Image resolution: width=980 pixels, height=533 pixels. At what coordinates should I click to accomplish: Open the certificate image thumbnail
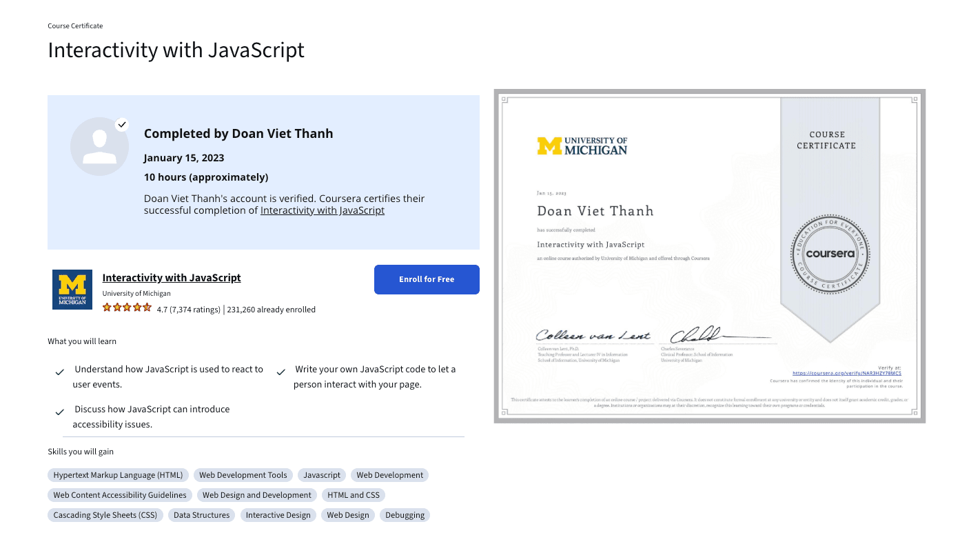point(710,256)
